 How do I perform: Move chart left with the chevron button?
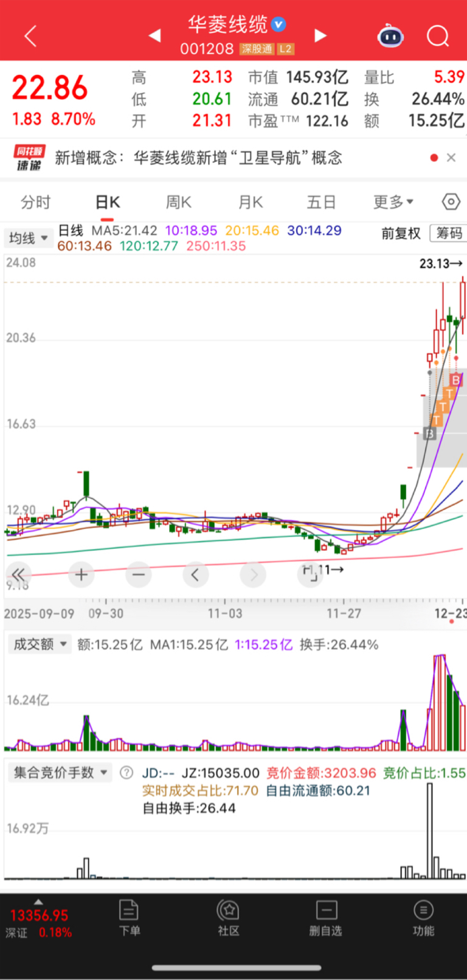coord(195,575)
